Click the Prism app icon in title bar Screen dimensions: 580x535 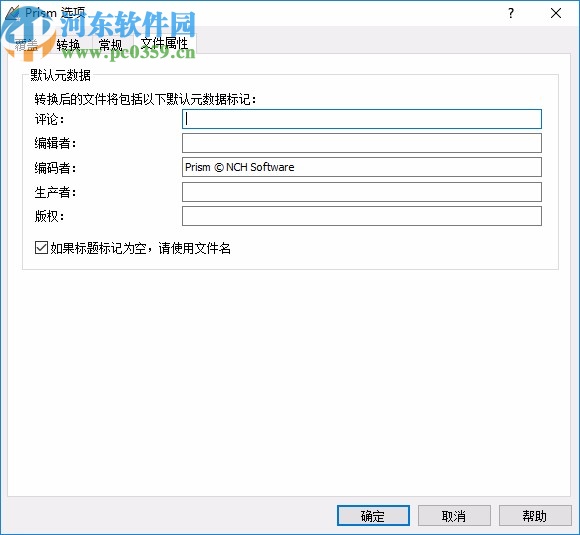(13, 13)
